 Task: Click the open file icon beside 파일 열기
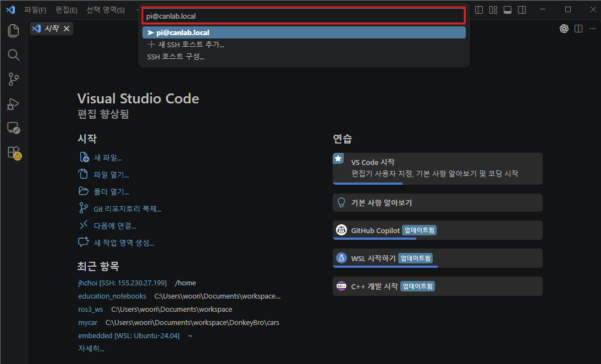coord(83,174)
